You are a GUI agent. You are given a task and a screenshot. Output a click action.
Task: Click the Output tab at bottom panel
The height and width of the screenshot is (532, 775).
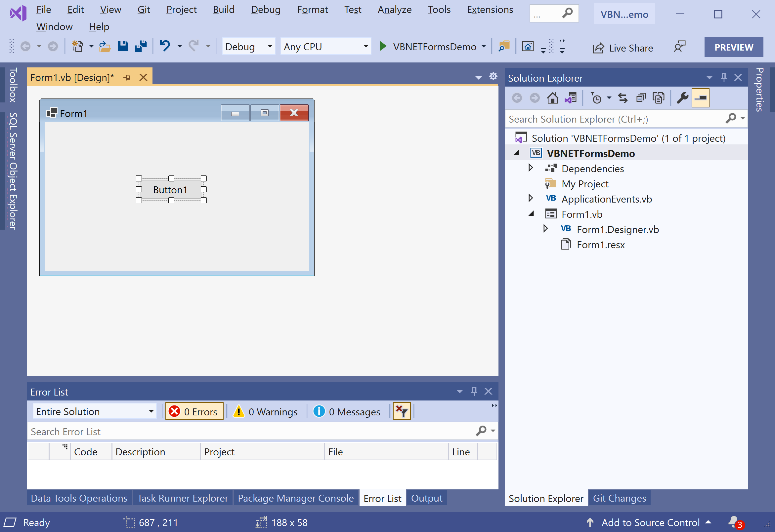point(427,498)
